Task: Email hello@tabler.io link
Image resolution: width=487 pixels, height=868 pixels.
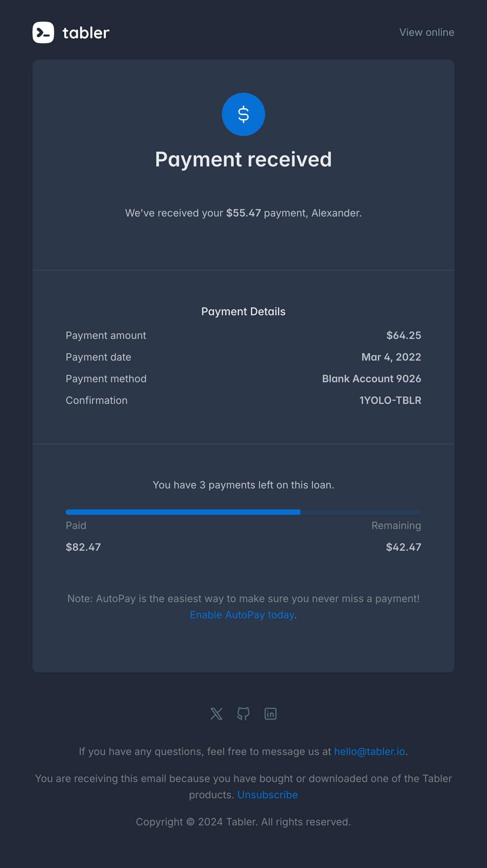Action: pyautogui.click(x=370, y=751)
